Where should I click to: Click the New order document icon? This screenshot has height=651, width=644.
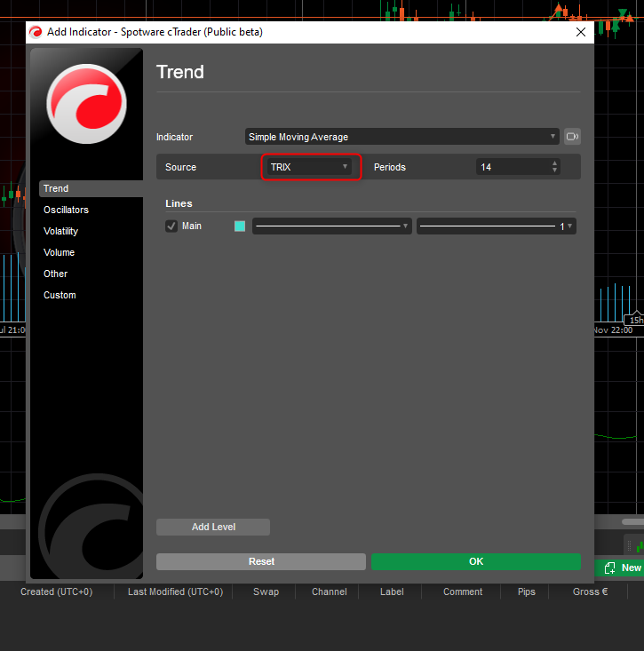click(609, 568)
